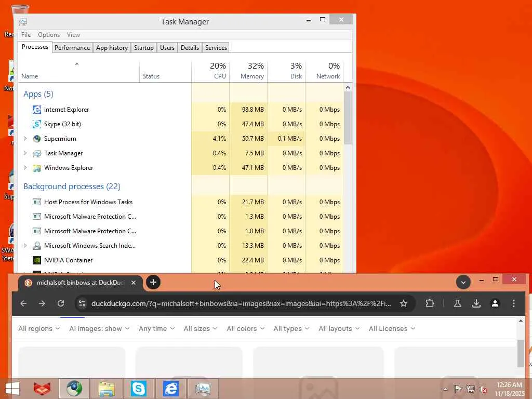Screen dimensions: 532x399
Task: Open the browser profile icon
Action: [x=495, y=303]
